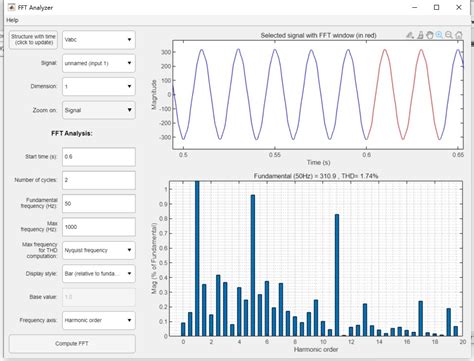Open the Dimension dropdown
Image resolution: width=474 pixels, height=361 pixels.
tap(99, 87)
